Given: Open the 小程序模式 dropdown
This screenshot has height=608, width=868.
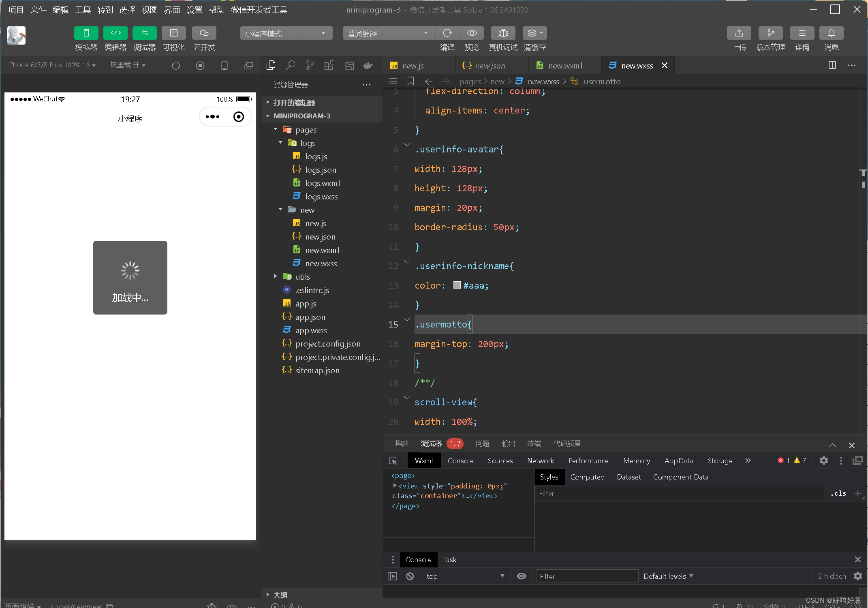Looking at the screenshot, I should point(286,33).
